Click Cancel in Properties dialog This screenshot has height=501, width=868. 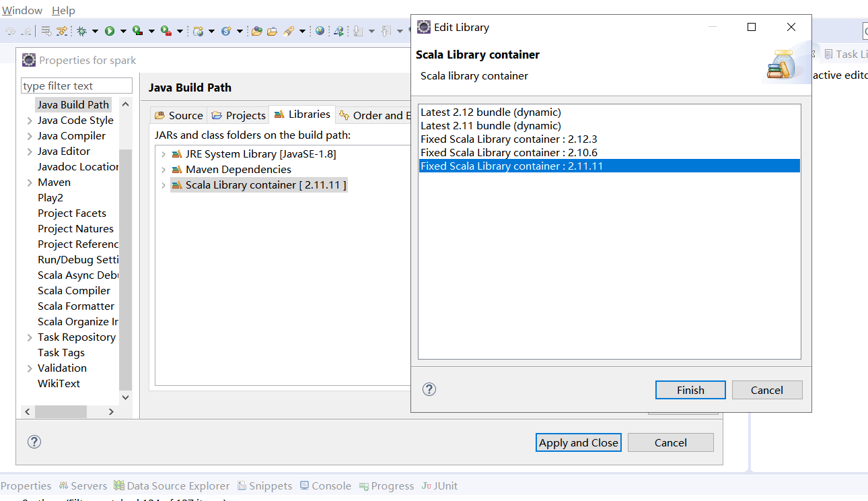[x=671, y=442]
